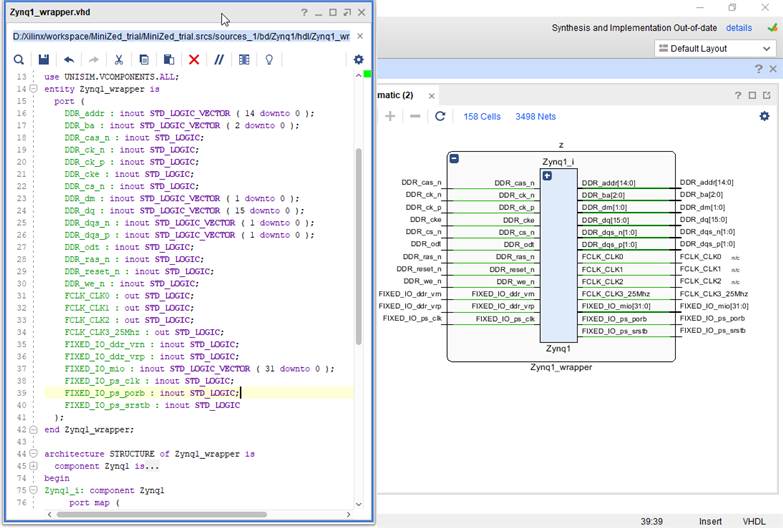Open the Default Layout dropdown
Viewport: 783px width, 528px height.
tap(715, 48)
